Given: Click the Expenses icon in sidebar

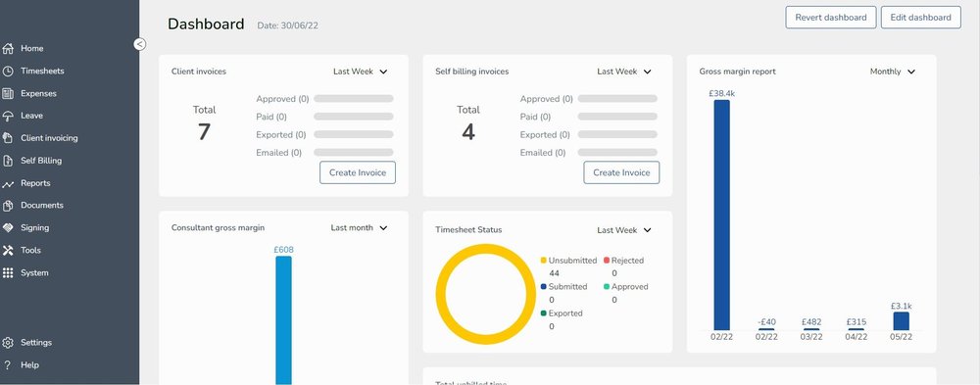Looking at the screenshot, I should [x=8, y=93].
